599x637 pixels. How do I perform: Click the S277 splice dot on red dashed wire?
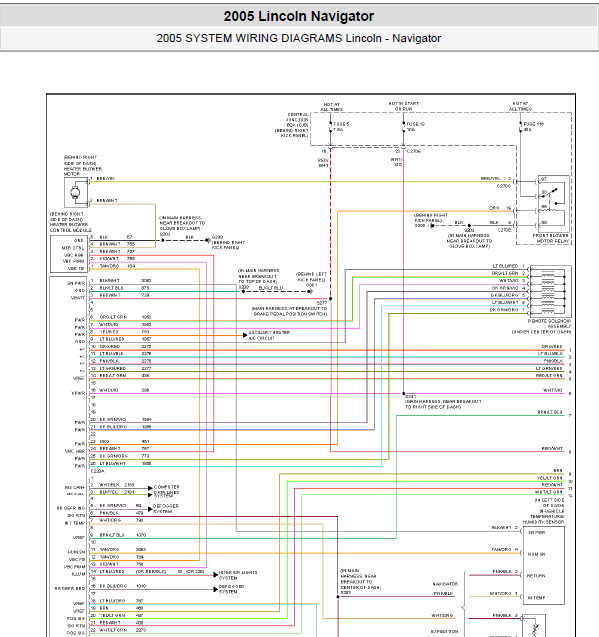click(330, 299)
